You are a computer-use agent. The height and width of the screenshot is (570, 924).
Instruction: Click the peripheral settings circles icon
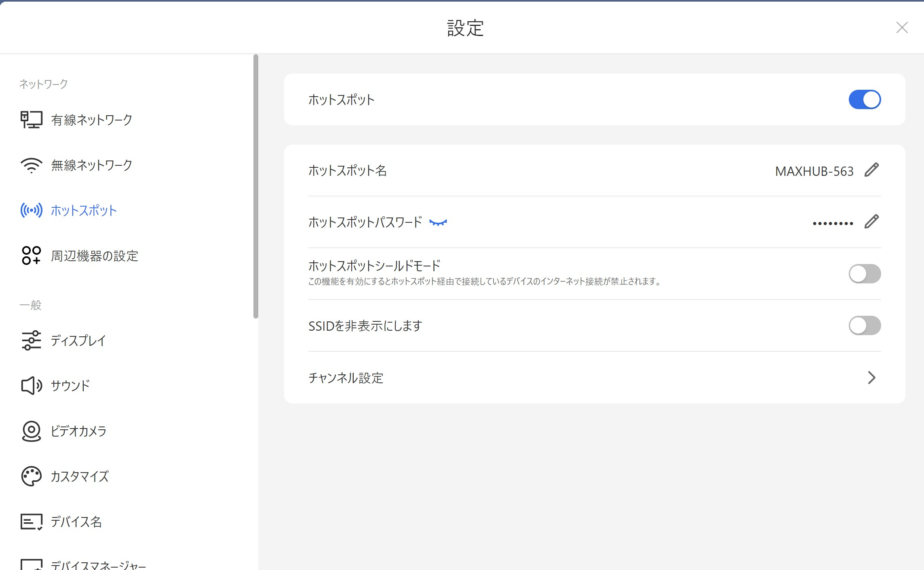click(31, 255)
